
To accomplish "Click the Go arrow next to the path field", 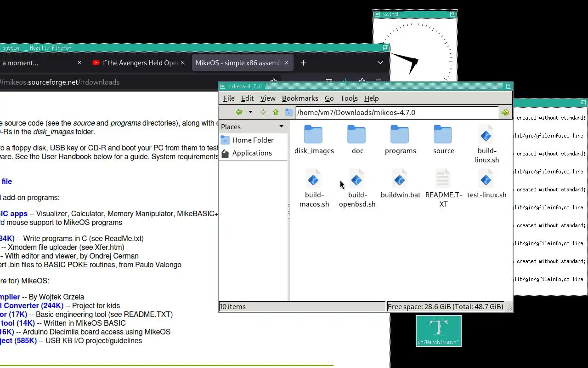I will [x=505, y=112].
